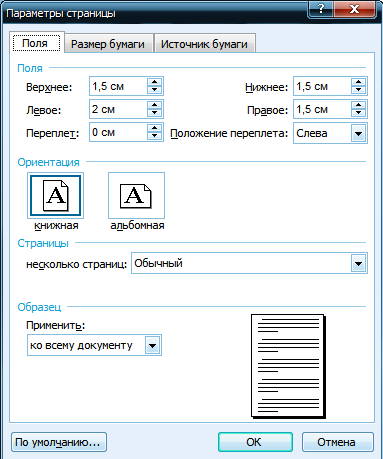Click into the Правое margin field
Screen dimensions: 383x459
[x=322, y=109]
